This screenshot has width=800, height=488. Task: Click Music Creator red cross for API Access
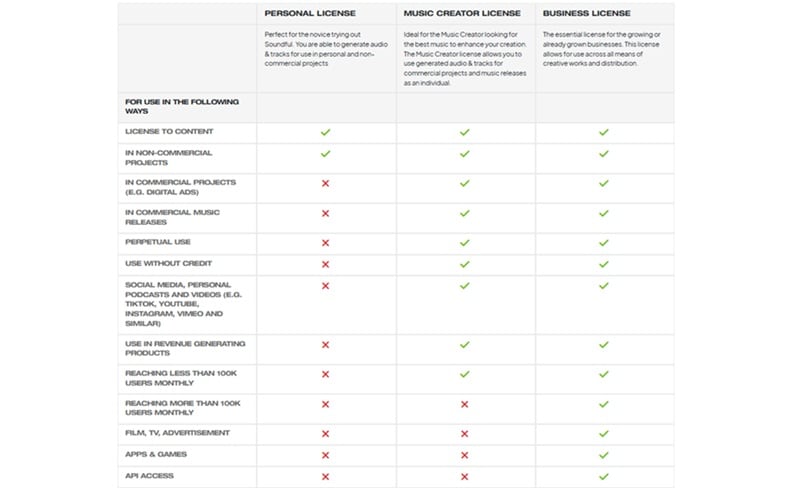click(x=464, y=477)
